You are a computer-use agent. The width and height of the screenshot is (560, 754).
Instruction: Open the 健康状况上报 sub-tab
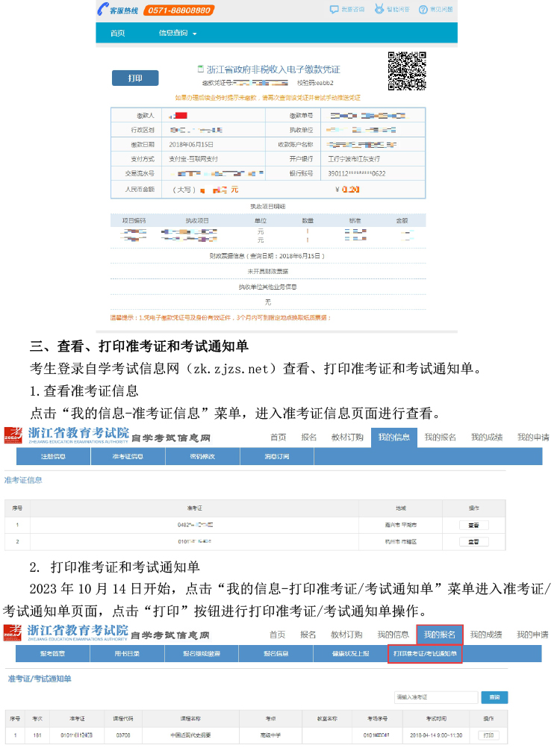pyautogui.click(x=351, y=654)
